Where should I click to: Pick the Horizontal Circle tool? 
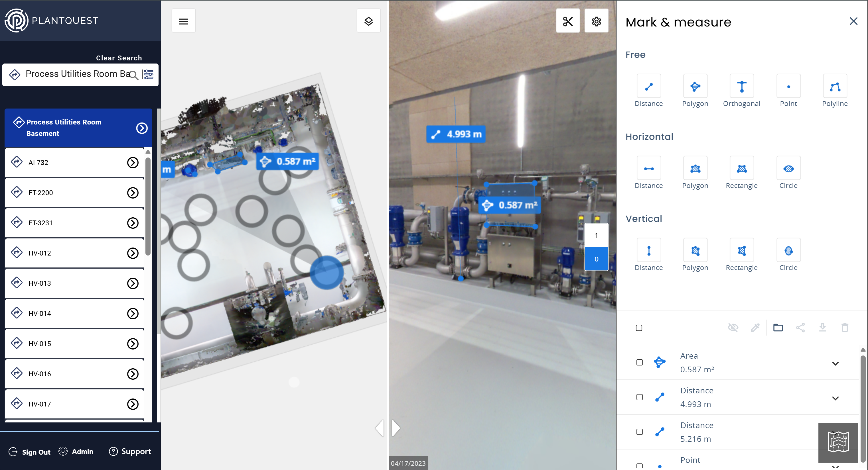[x=788, y=168]
